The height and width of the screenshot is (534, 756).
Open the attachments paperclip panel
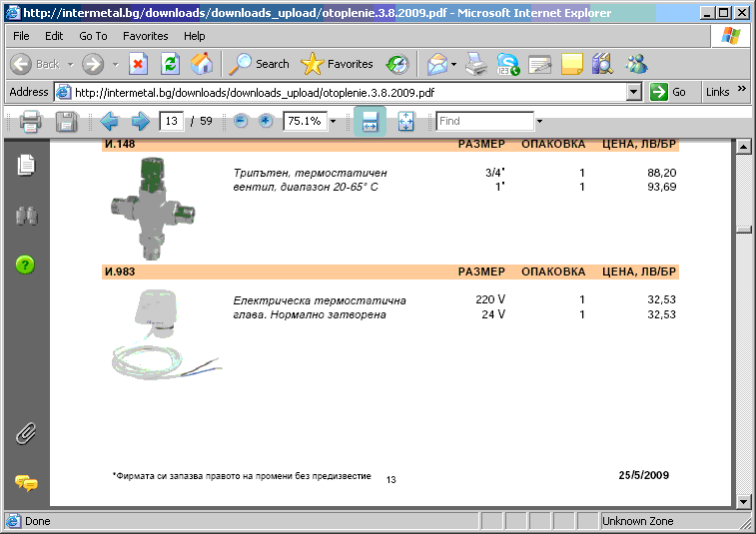[26, 433]
